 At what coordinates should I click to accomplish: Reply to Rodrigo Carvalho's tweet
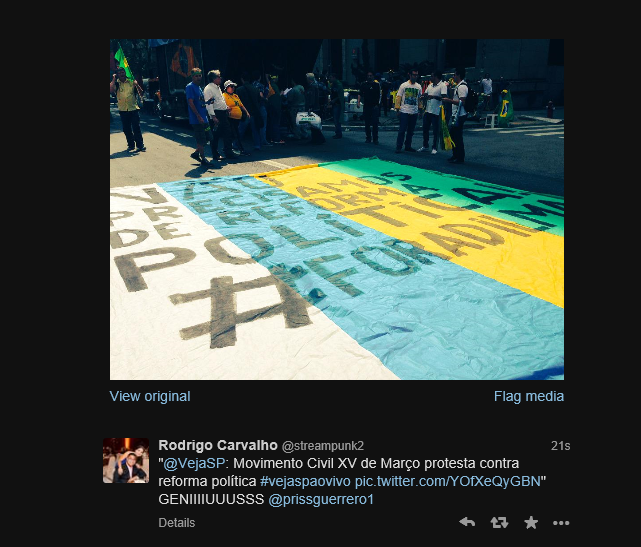[x=467, y=522]
